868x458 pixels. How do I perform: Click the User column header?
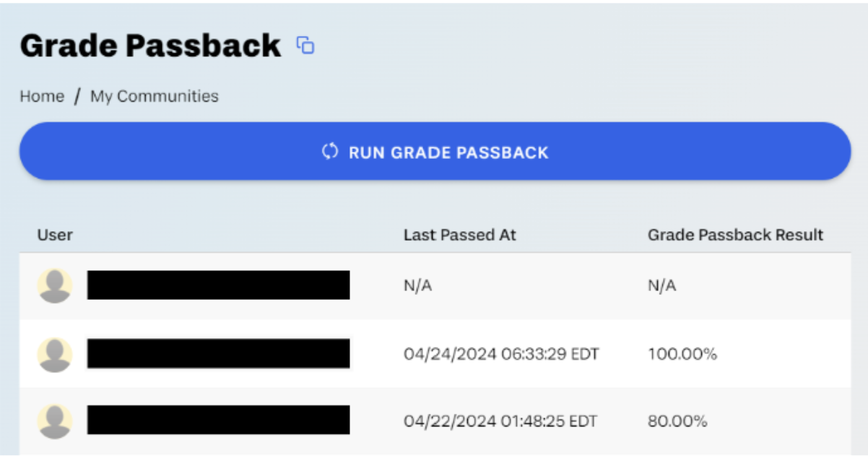[x=55, y=235]
